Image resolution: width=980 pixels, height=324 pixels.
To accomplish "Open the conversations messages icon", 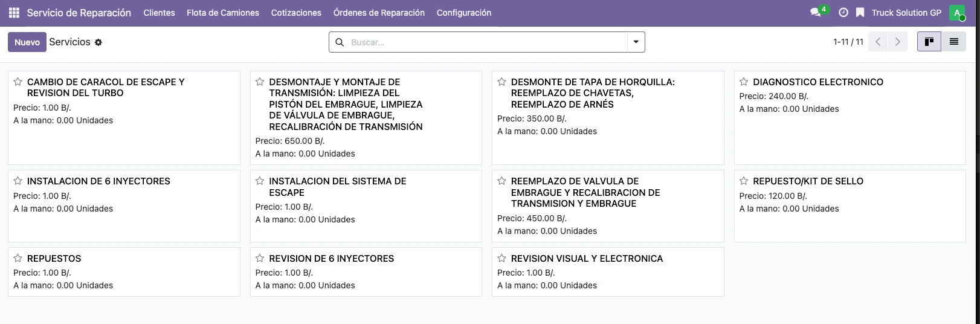I will click(815, 13).
